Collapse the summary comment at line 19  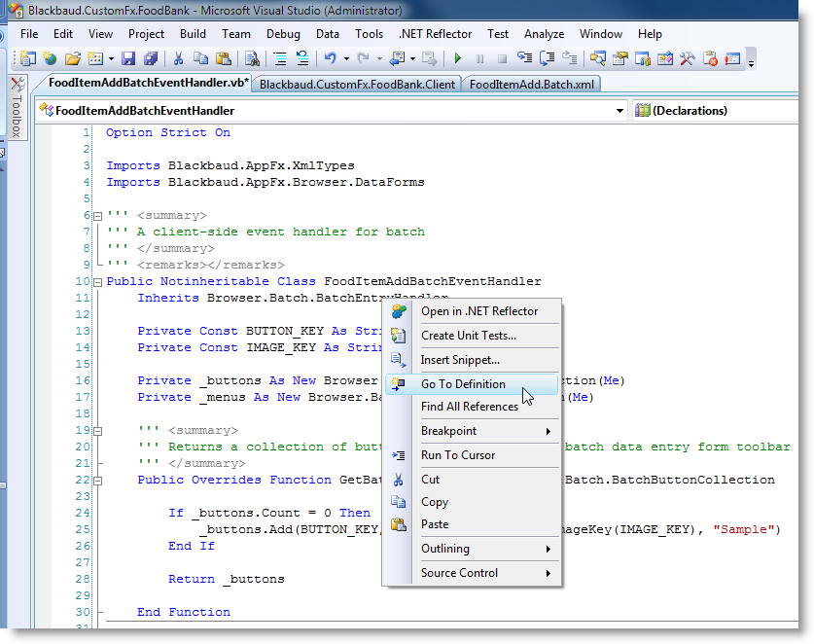[x=97, y=431]
